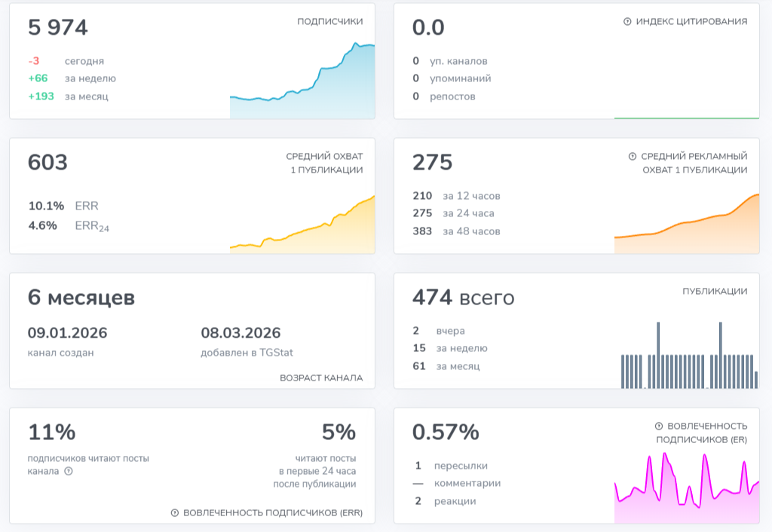Click the 10.1% ERR value
Image resolution: width=772 pixels, height=532 pixels.
tap(63, 206)
